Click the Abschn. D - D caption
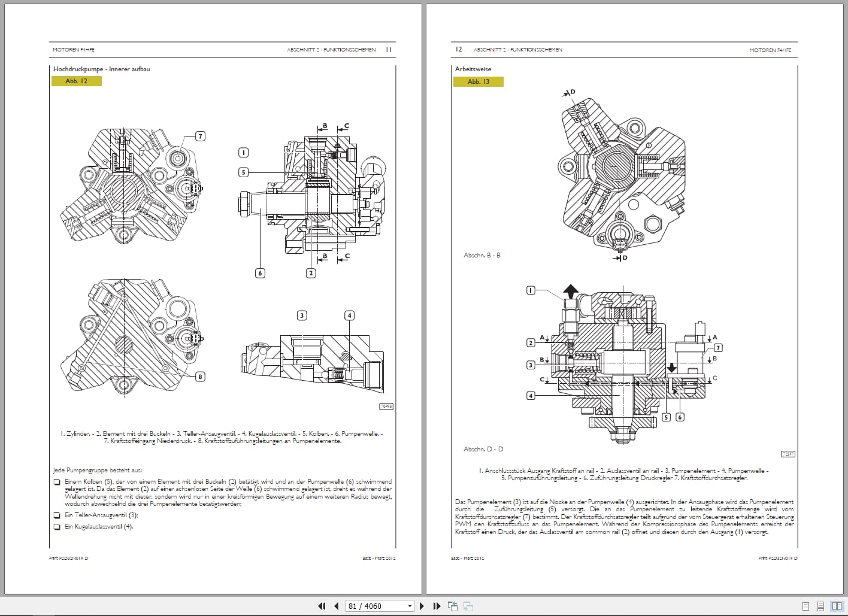 483,449
